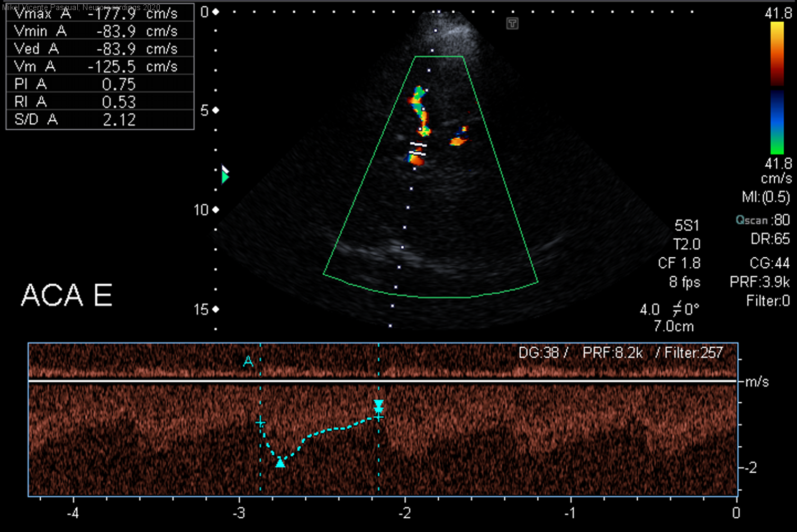The width and height of the screenshot is (797, 532).
Task: Click the Qscan:80 setting
Action: click(x=762, y=220)
